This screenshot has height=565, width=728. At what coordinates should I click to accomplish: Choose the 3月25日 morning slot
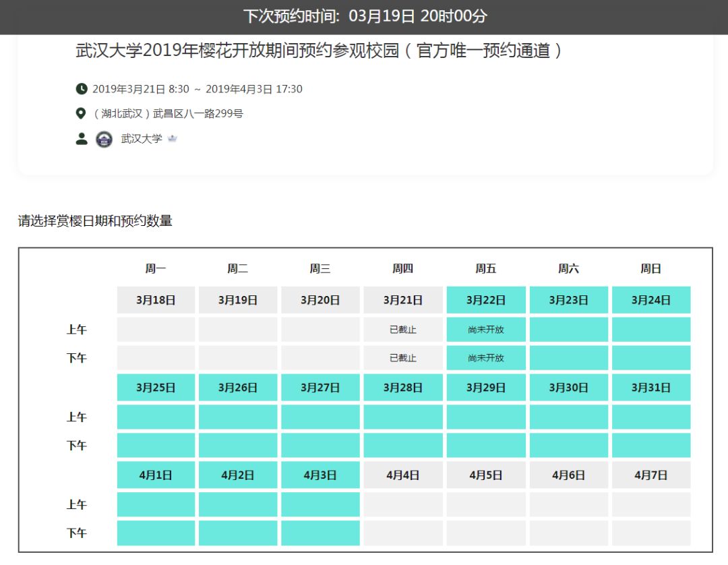pyautogui.click(x=156, y=417)
